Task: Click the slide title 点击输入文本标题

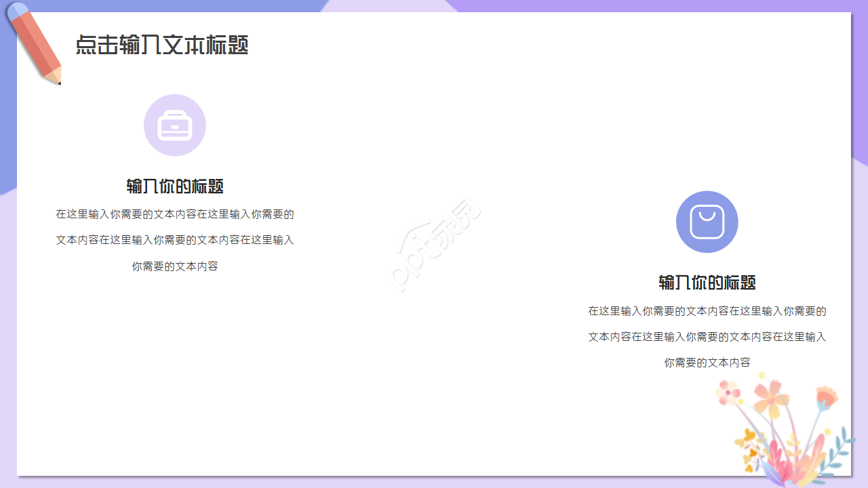Action: point(163,46)
